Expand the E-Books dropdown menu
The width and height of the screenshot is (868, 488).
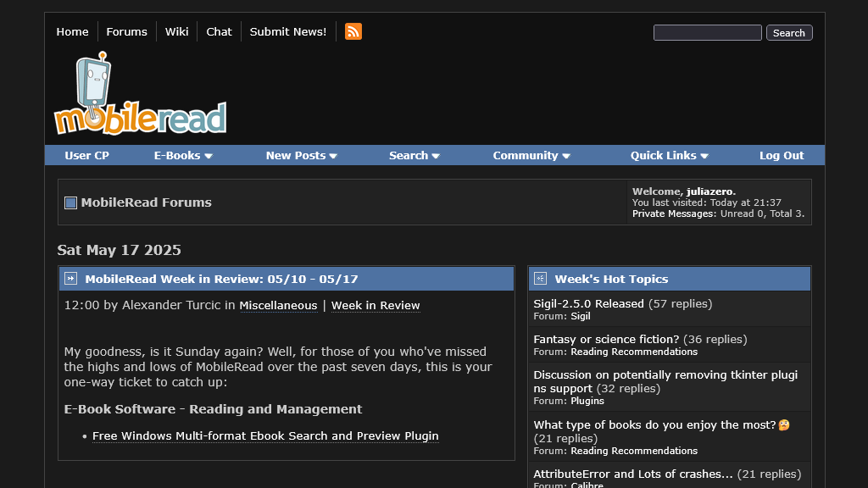(183, 156)
